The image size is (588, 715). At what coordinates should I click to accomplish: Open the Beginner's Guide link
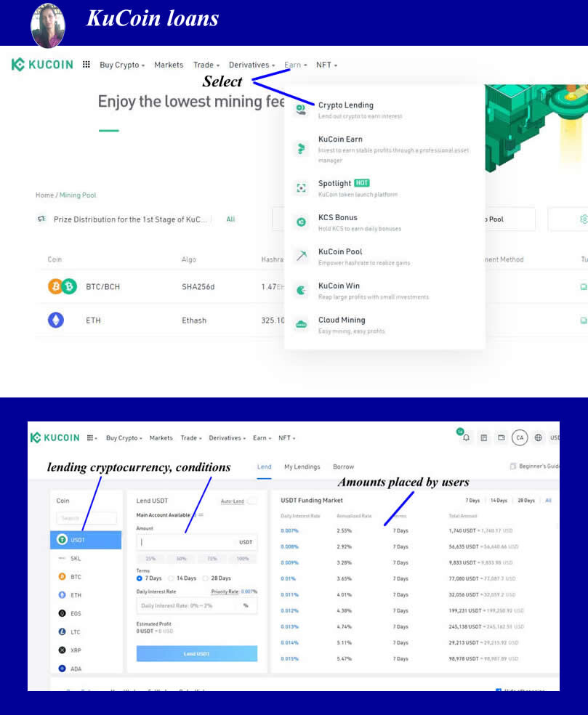click(535, 466)
